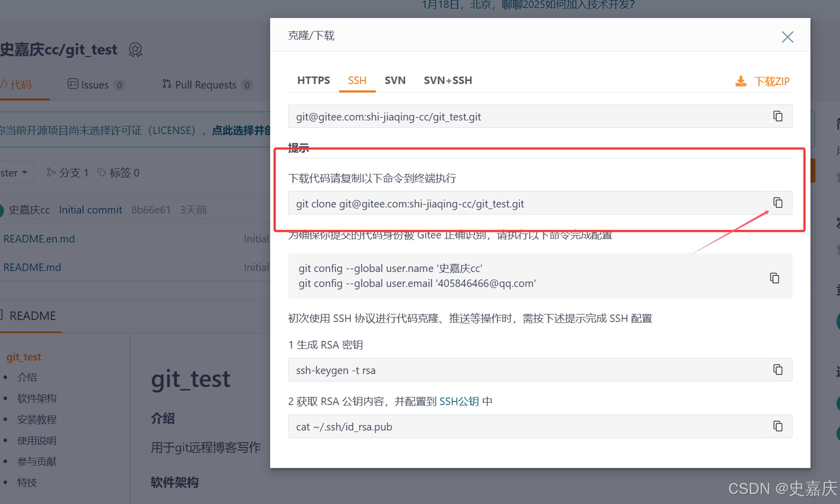
Task: Click the 点此选择并创建 license link
Action: [x=241, y=130]
